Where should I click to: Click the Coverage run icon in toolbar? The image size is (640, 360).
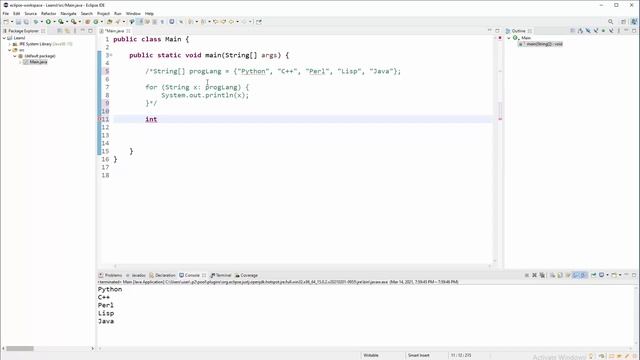pos(61,22)
